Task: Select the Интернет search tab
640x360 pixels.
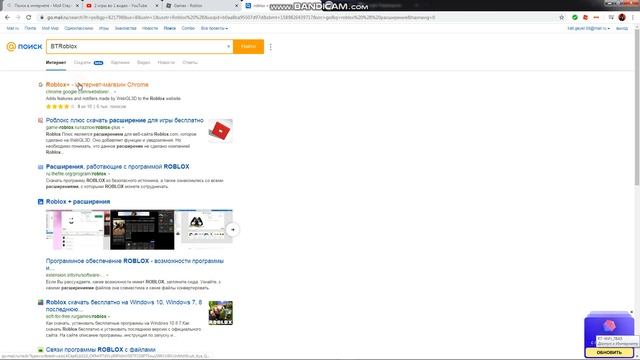Action: [56, 62]
